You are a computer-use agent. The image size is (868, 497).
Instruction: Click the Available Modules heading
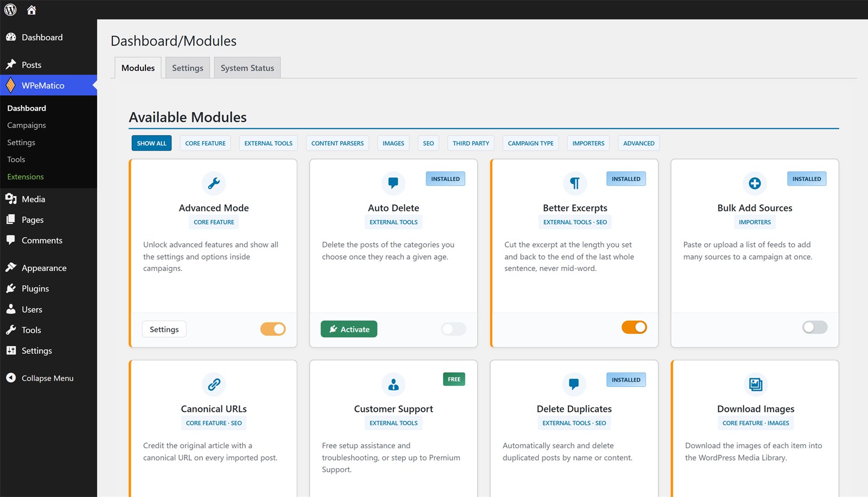(x=188, y=117)
